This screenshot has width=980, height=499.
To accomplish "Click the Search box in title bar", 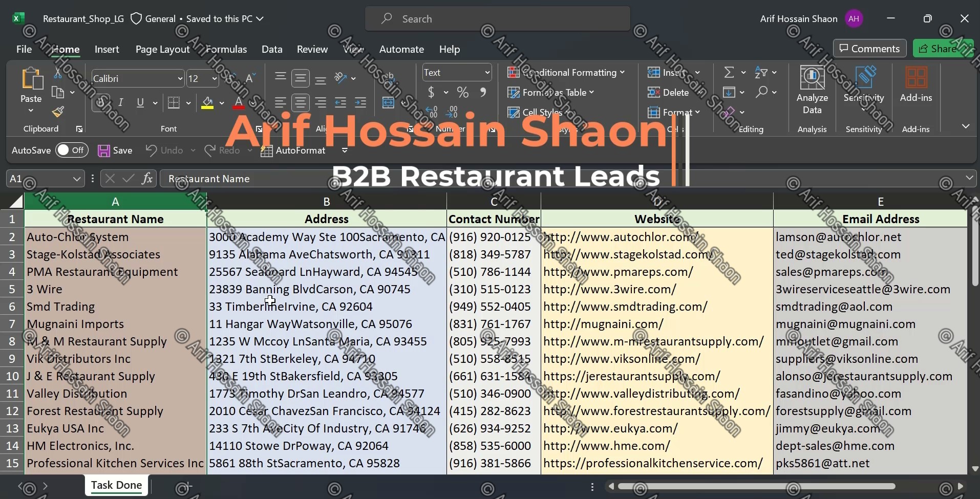I will click(497, 19).
